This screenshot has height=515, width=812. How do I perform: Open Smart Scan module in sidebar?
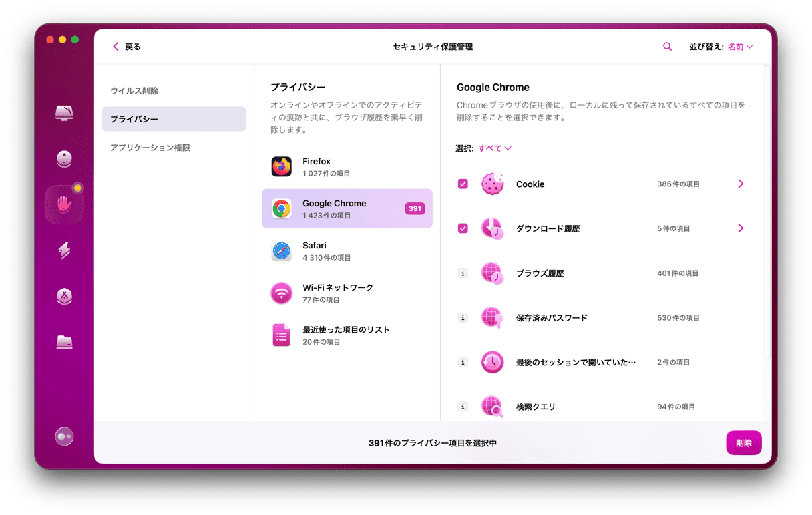coord(64,112)
